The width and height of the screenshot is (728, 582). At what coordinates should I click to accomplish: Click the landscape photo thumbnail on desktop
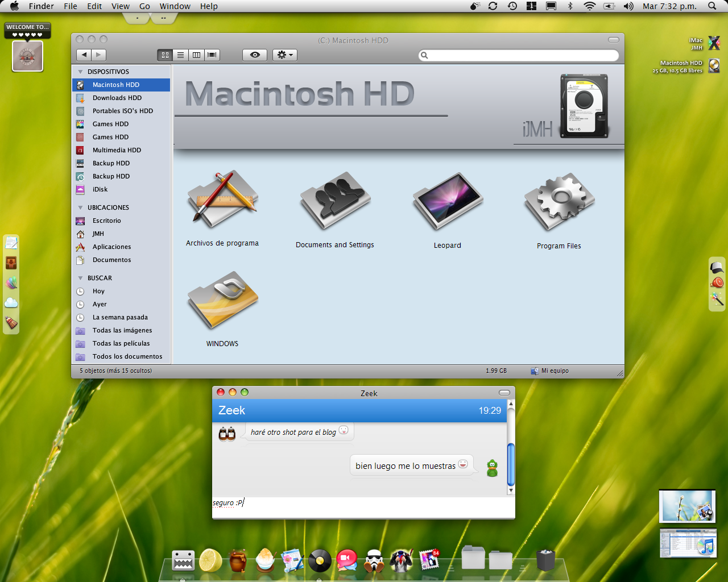pos(688,506)
